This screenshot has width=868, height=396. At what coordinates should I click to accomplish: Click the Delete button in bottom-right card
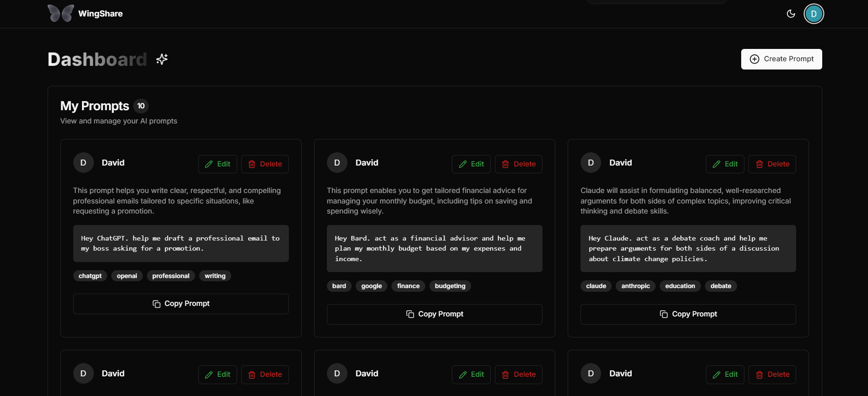click(x=772, y=375)
